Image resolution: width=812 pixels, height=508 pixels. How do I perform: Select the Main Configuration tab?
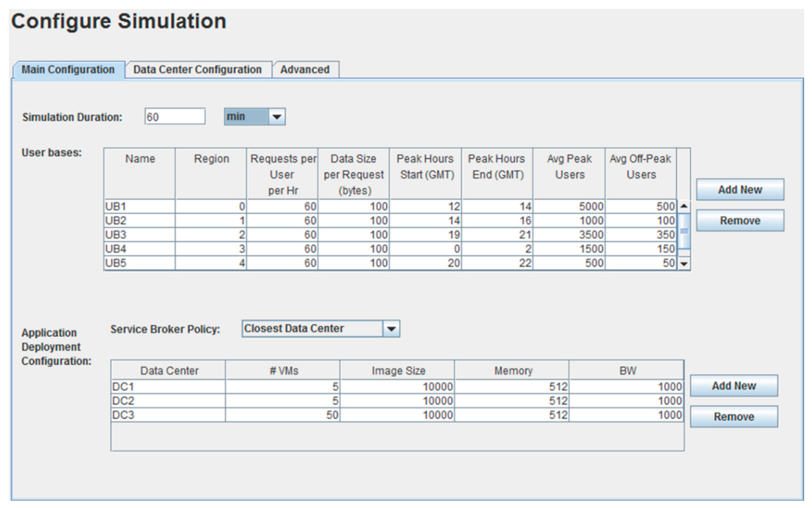[68, 70]
